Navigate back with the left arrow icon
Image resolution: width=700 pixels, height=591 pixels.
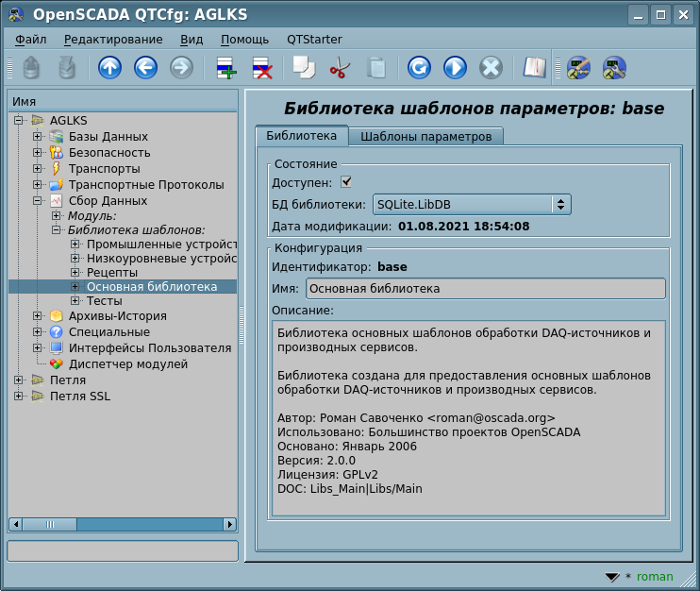pos(145,68)
